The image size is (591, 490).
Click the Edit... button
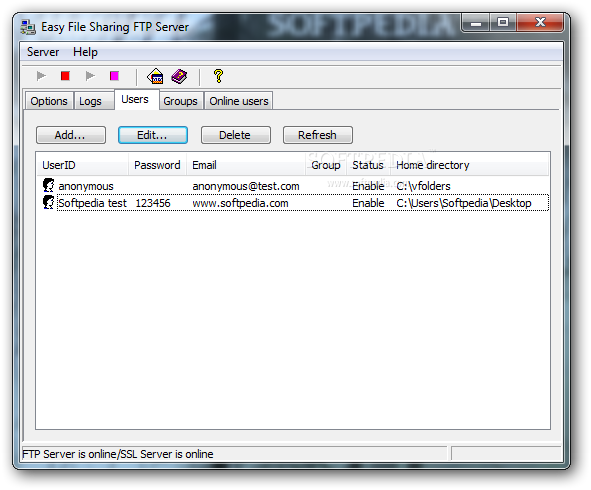153,135
